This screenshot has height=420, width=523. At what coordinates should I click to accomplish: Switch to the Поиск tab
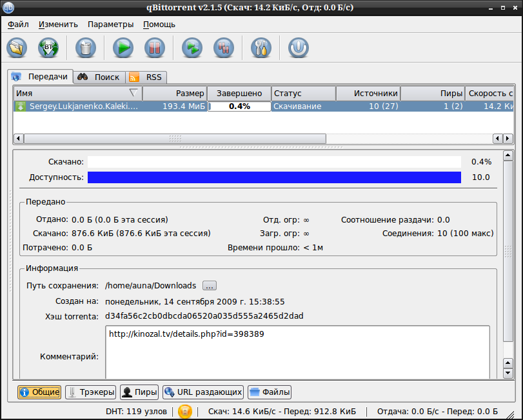tap(99, 77)
